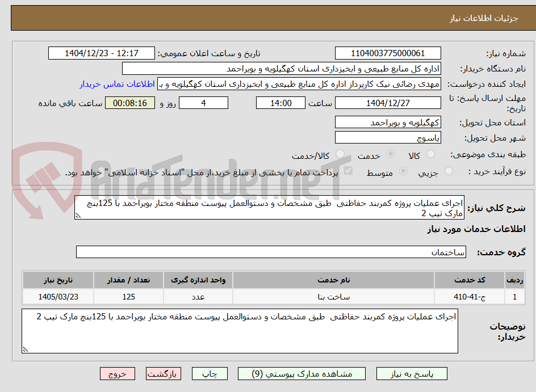
Task: Open مشاهده مدارک پیوستی (9) attachments
Action: click(x=301, y=374)
